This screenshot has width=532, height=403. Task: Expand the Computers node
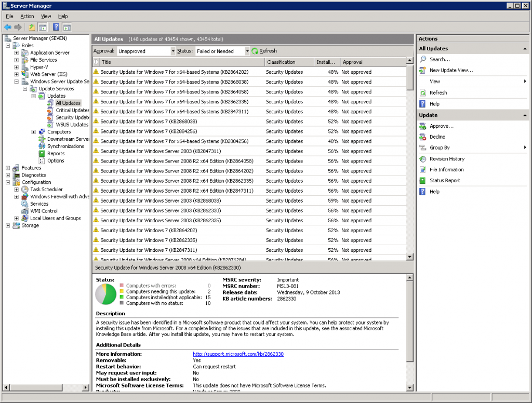34,132
